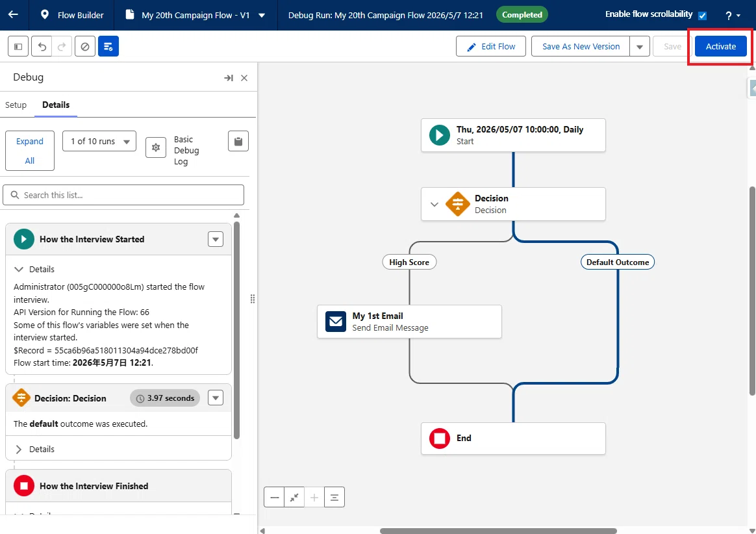
Task: Select the Start element play icon on canvas
Action: click(439, 135)
